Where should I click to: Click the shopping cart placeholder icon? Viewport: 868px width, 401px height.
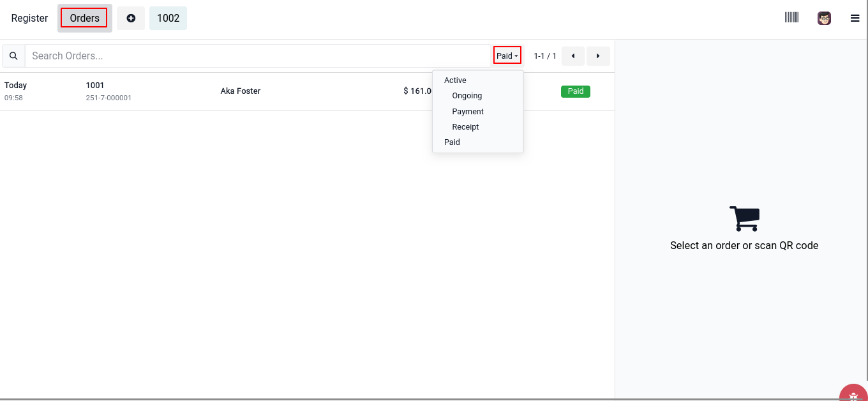(744, 218)
